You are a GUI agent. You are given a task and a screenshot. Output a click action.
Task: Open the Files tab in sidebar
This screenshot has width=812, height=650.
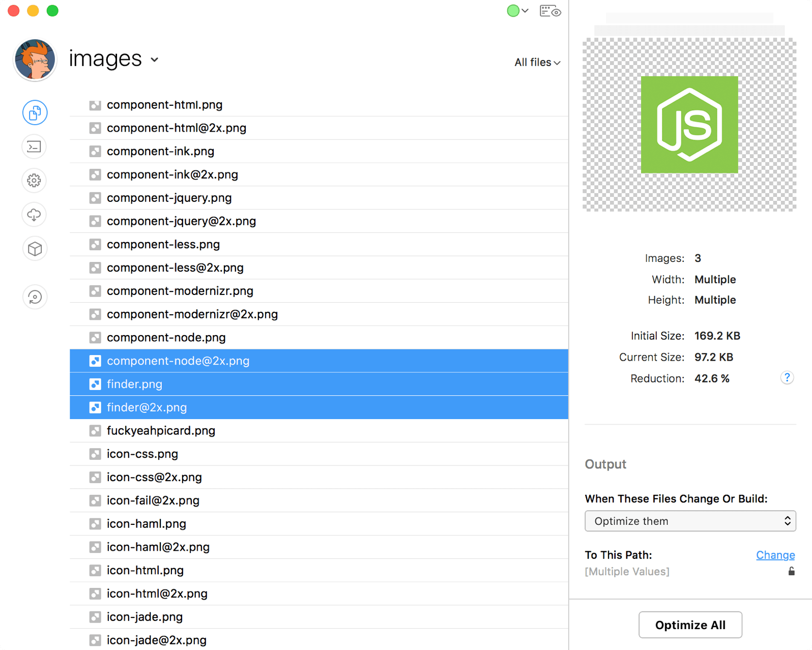[35, 112]
